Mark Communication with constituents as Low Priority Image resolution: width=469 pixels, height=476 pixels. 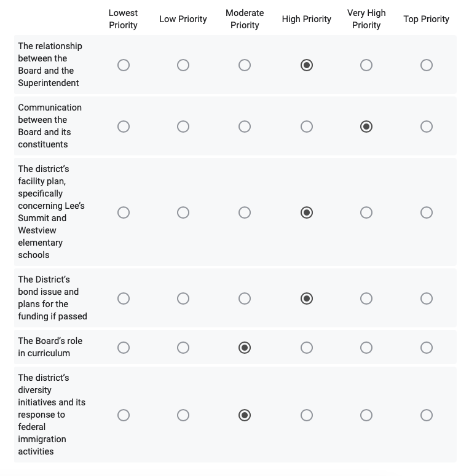click(183, 127)
